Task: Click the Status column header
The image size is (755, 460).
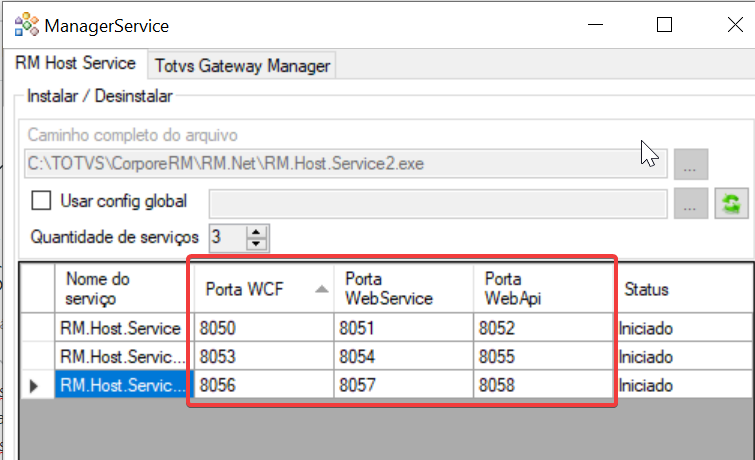Action: (x=684, y=289)
